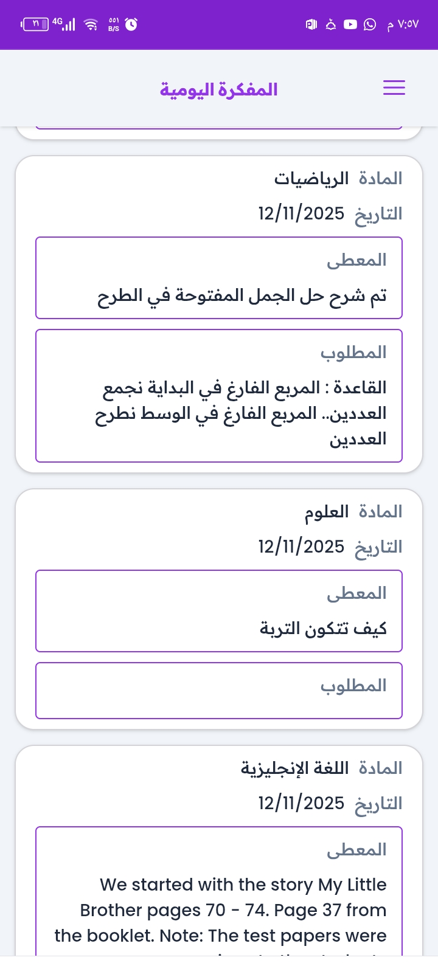Screen dimensions: 438x980
Task: Open the كيف تتكون التربة box
Action: (219, 611)
